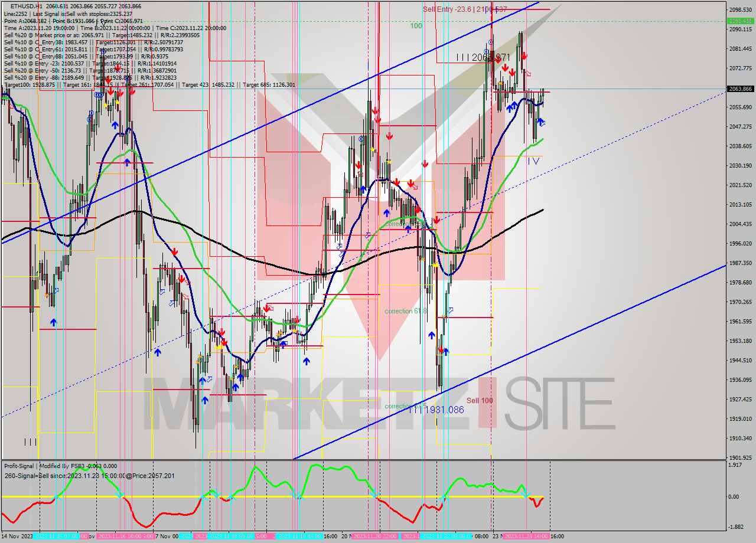Image resolution: width=756 pixels, height=543 pixels.
Task: Select the 2023.11.22 03:00 time marker
Action: 447,537
